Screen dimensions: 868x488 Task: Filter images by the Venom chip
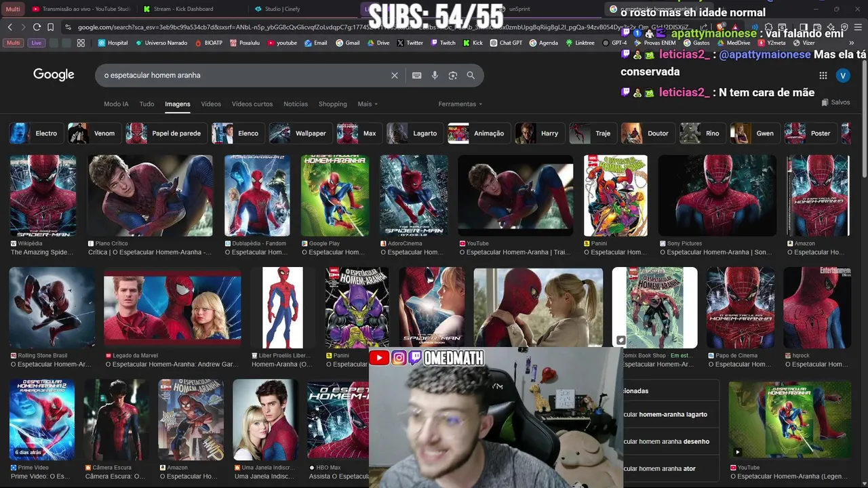coord(94,134)
